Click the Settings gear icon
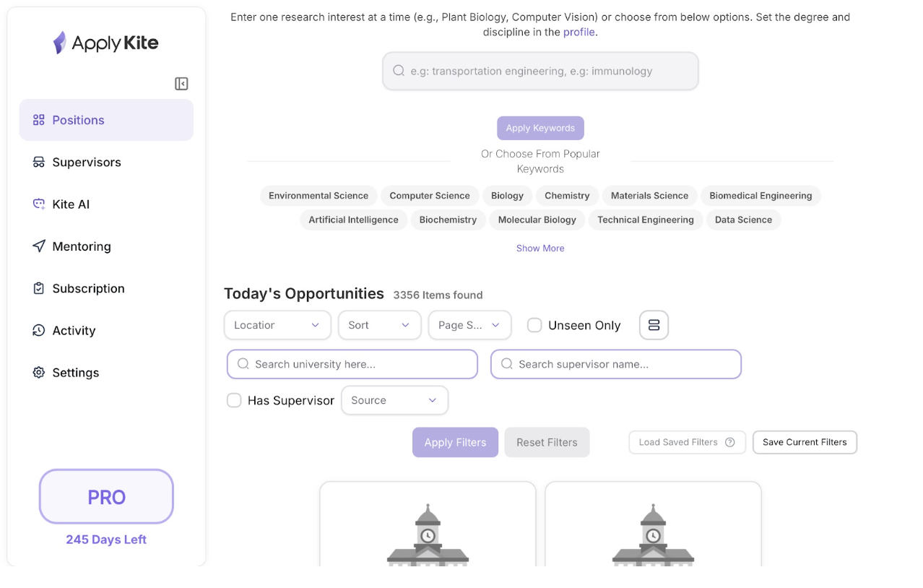Screen dimensions: 923x588 39,373
